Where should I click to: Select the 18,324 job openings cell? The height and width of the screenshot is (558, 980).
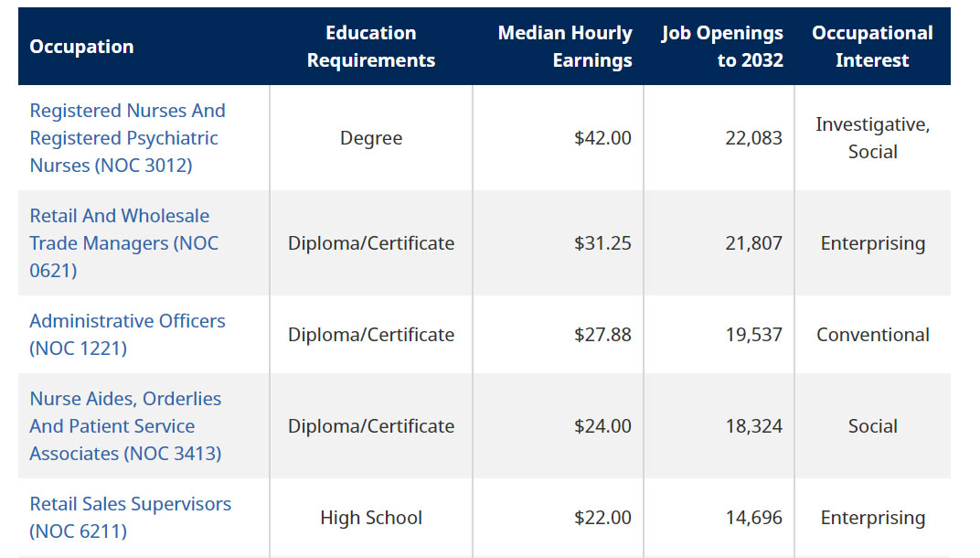754,426
